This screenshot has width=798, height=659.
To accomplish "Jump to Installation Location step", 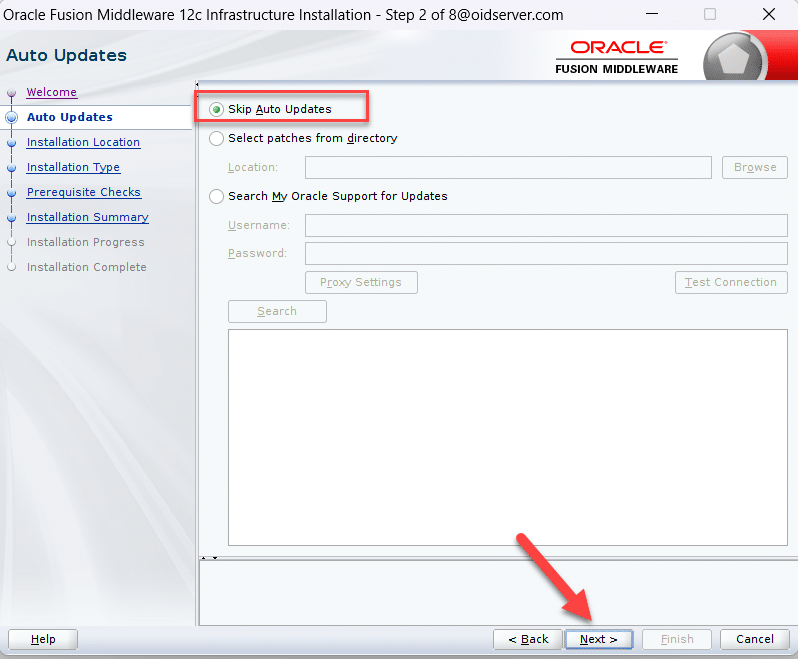I will click(x=83, y=142).
